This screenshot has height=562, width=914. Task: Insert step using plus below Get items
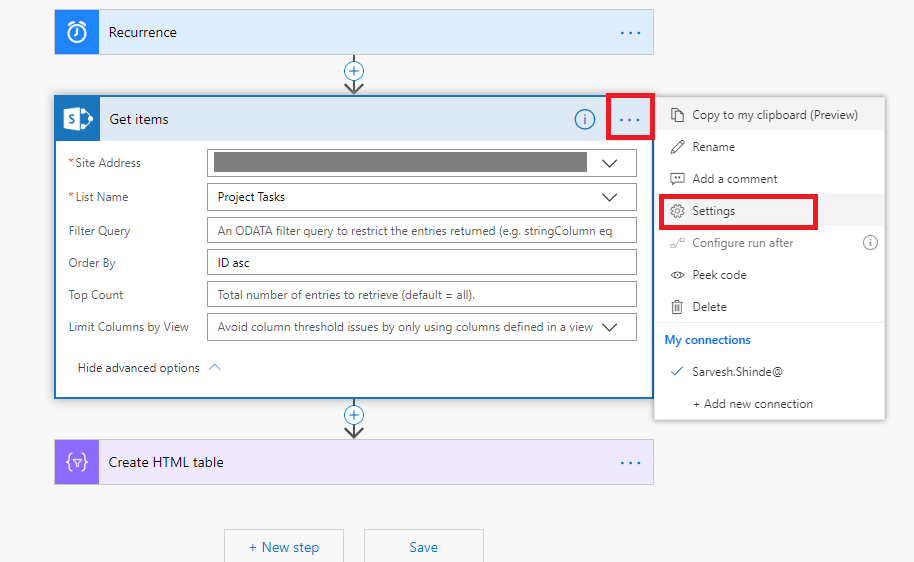(353, 414)
